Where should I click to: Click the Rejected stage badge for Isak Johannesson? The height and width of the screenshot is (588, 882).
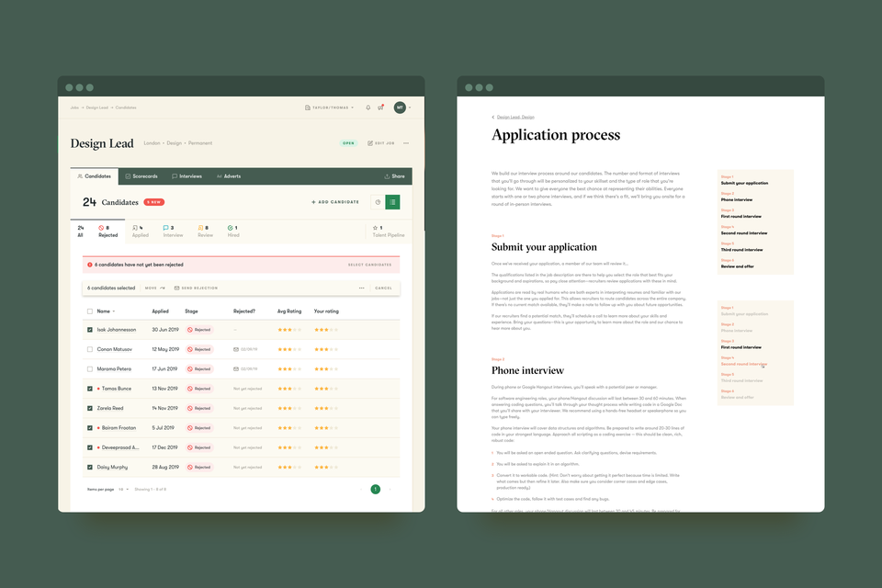(x=199, y=330)
